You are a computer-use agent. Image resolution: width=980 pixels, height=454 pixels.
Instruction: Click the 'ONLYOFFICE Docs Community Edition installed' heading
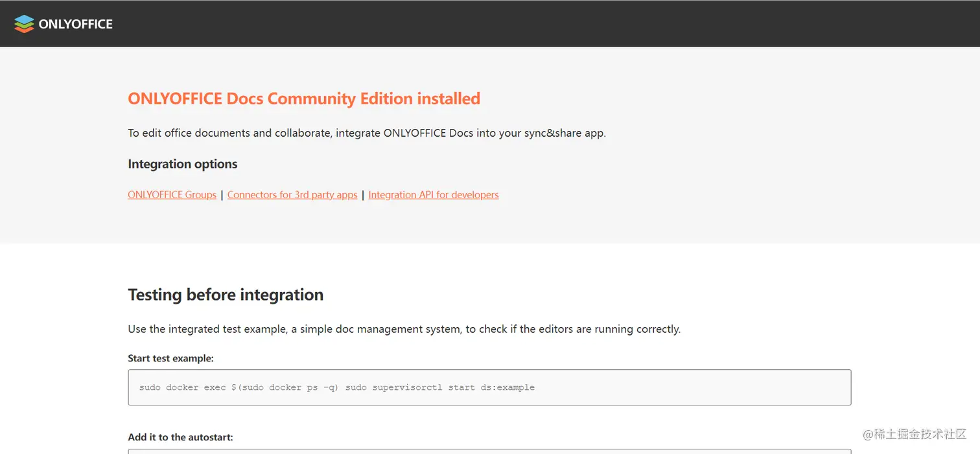click(304, 98)
